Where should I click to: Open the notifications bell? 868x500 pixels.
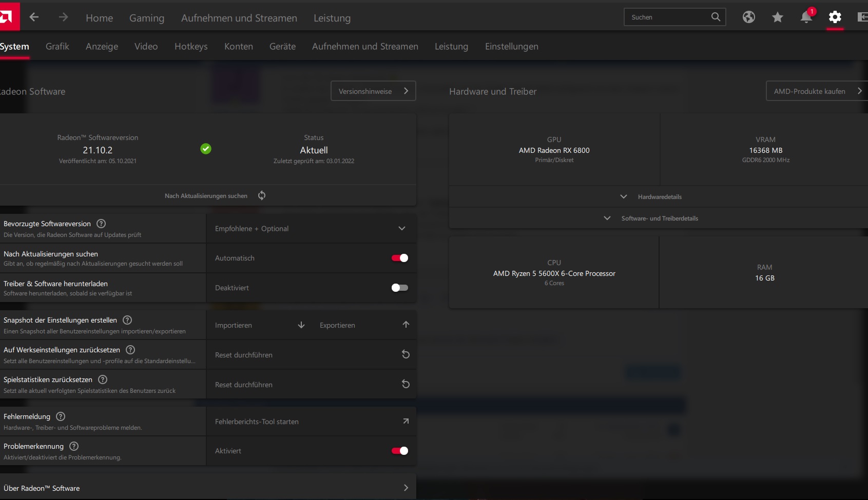806,17
